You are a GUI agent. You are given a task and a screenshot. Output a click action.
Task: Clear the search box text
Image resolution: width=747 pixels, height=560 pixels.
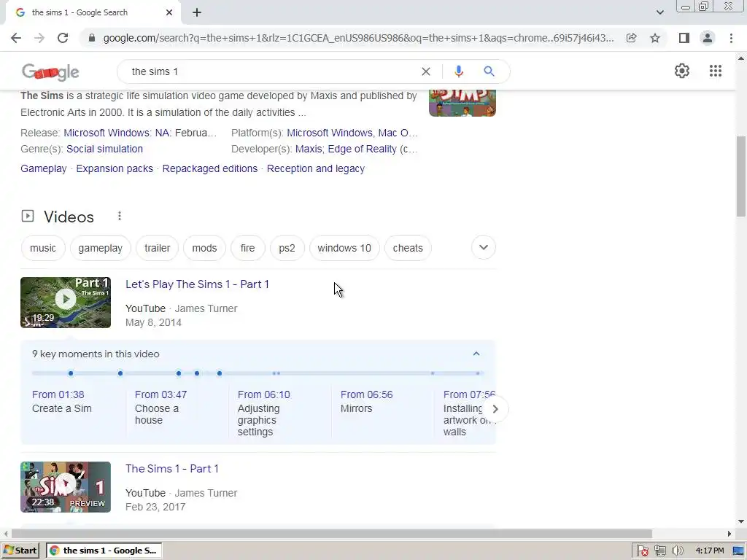[x=426, y=71]
